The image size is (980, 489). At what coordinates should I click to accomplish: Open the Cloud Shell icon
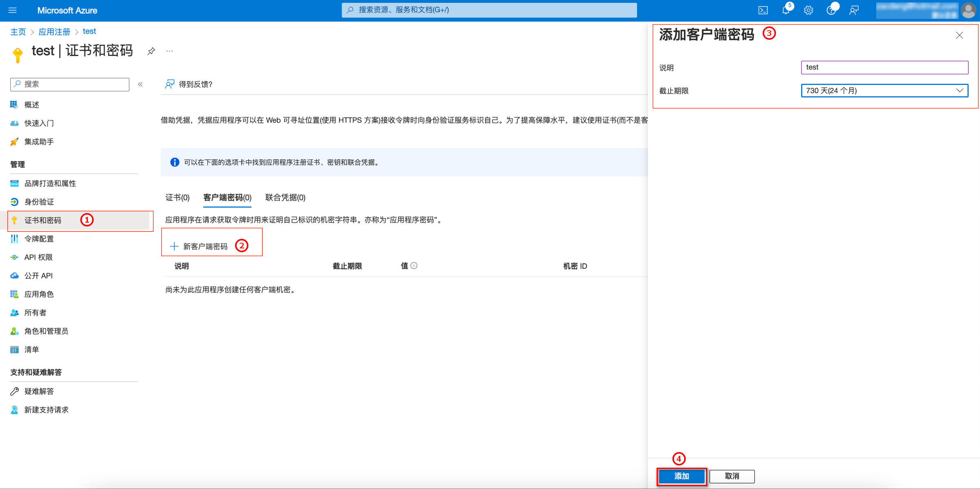pos(763,10)
